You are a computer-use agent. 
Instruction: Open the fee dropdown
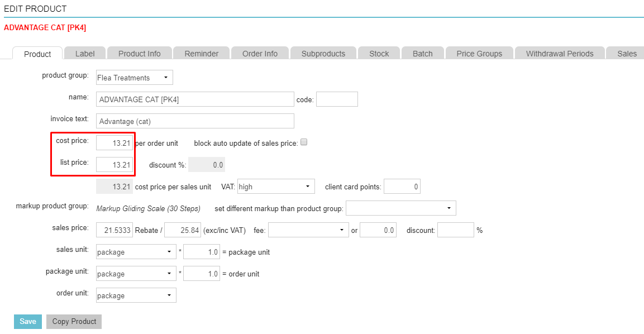click(308, 230)
